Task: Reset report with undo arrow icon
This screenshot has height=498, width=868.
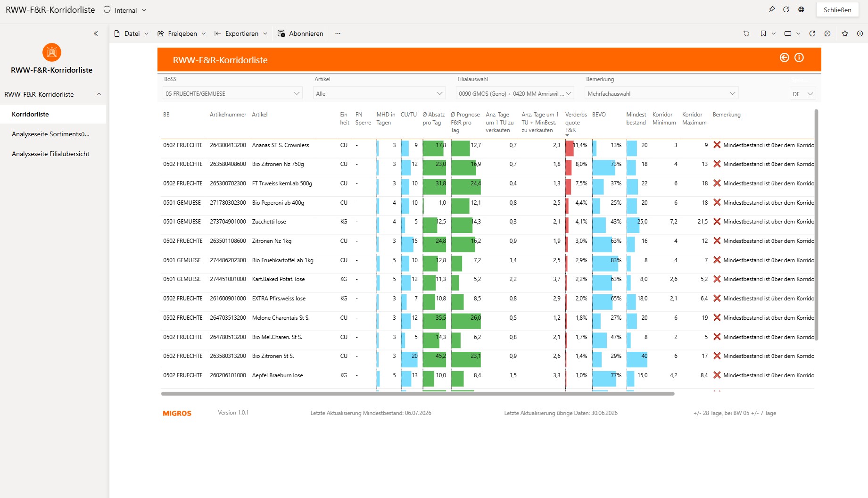Action: pyautogui.click(x=746, y=33)
